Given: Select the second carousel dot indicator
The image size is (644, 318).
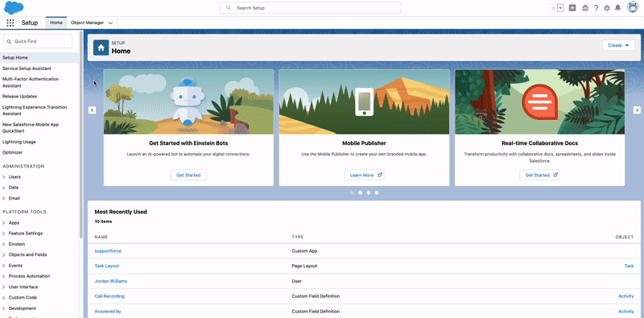Looking at the screenshot, I should point(360,192).
